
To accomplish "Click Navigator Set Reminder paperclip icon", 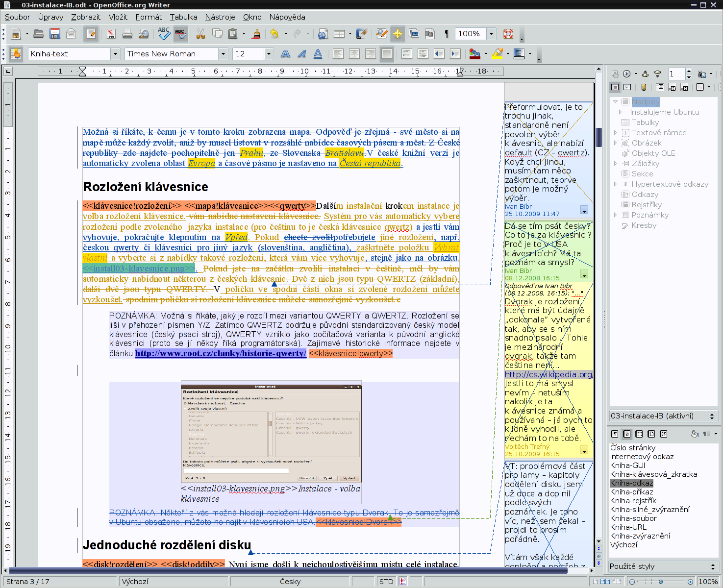I will click(644, 87).
